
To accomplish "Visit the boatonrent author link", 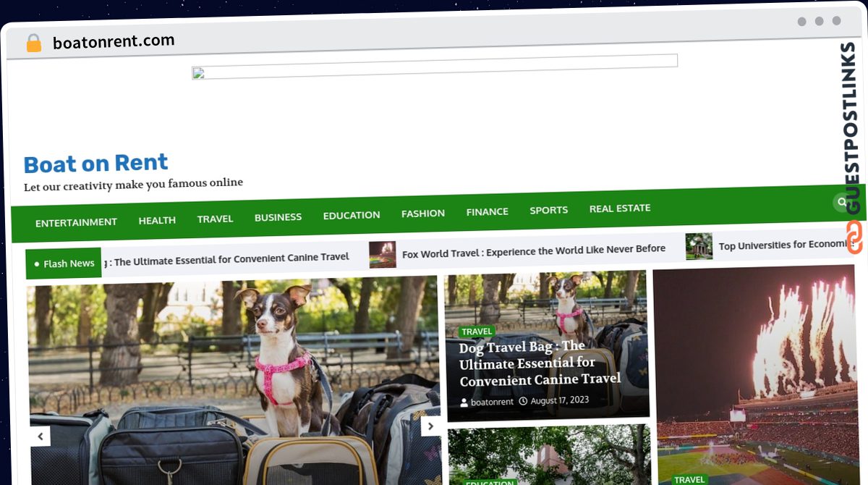I will [492, 402].
